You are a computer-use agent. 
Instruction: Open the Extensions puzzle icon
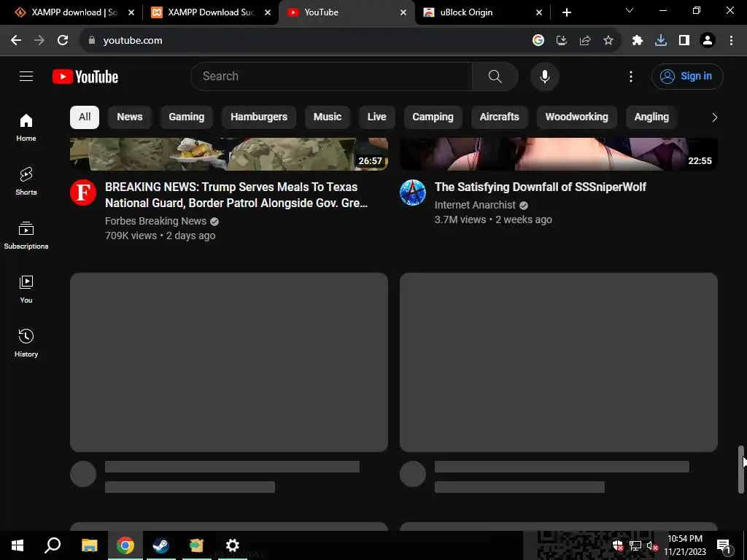pyautogui.click(x=638, y=41)
